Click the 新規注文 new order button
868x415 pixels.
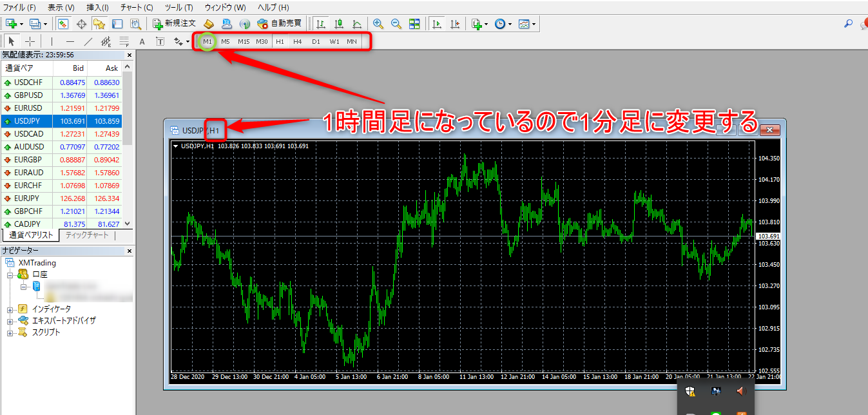point(174,24)
